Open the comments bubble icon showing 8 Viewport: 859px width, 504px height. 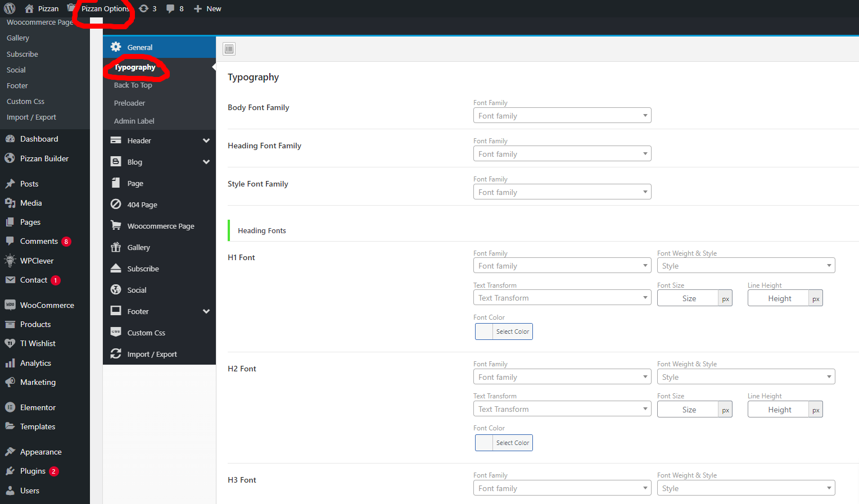tap(170, 8)
